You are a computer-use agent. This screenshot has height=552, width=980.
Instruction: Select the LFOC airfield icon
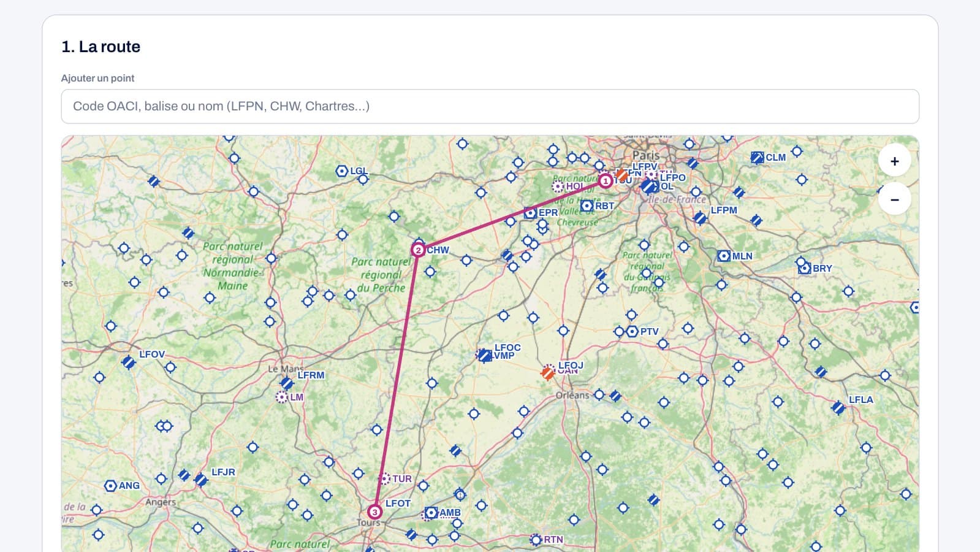click(x=485, y=355)
